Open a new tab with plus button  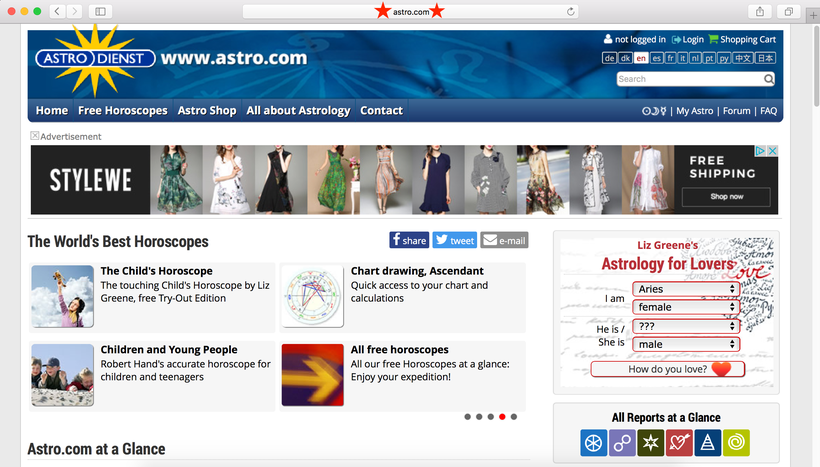pos(813,16)
